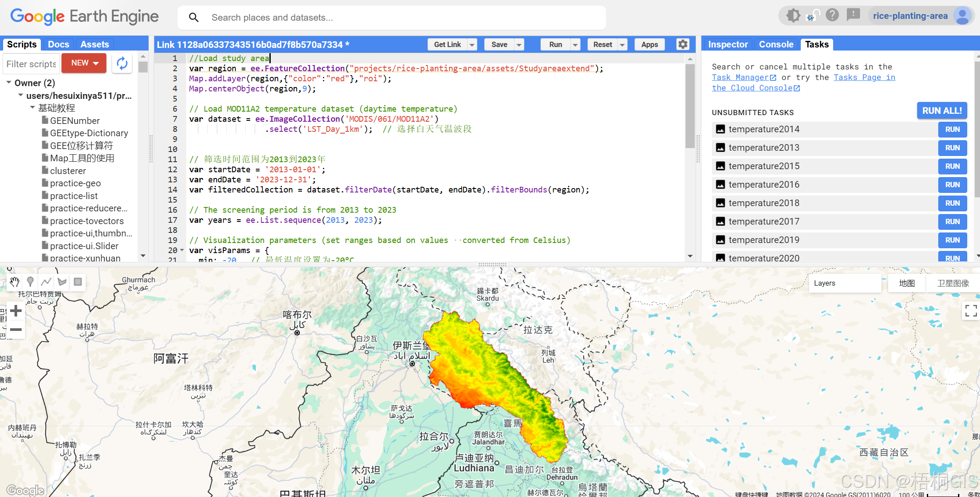Switch map to 地图 view
This screenshot has height=497, width=980.
coord(907,283)
